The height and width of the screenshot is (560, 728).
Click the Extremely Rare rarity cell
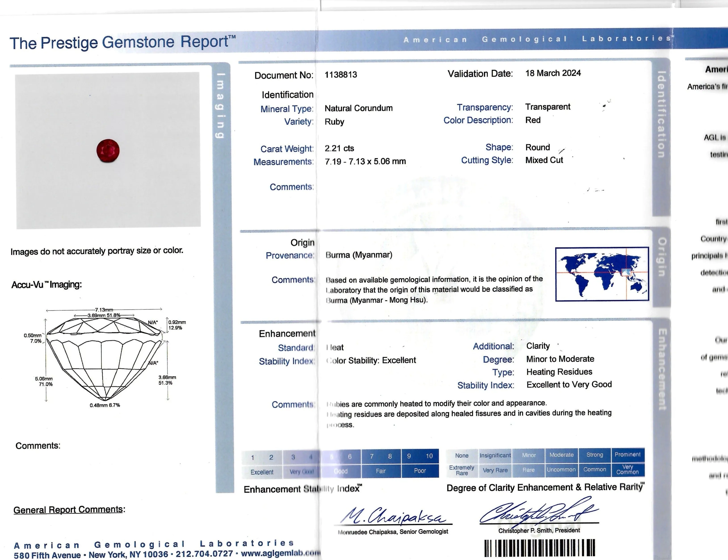click(462, 470)
